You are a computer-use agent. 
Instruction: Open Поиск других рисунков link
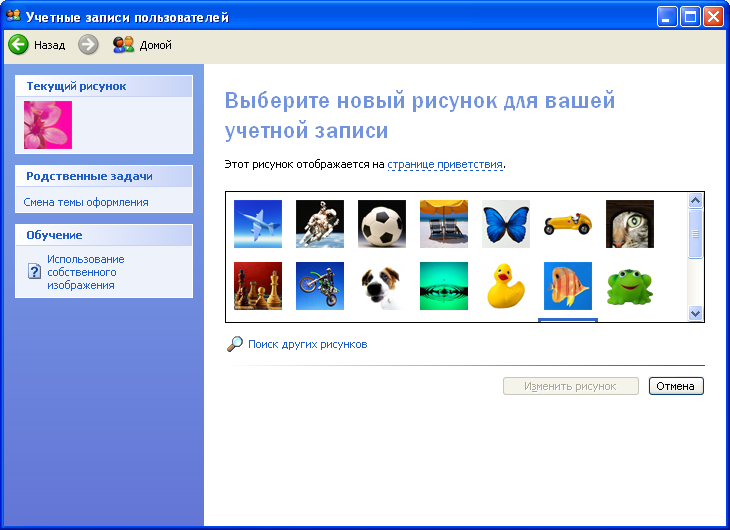pyautogui.click(x=307, y=344)
